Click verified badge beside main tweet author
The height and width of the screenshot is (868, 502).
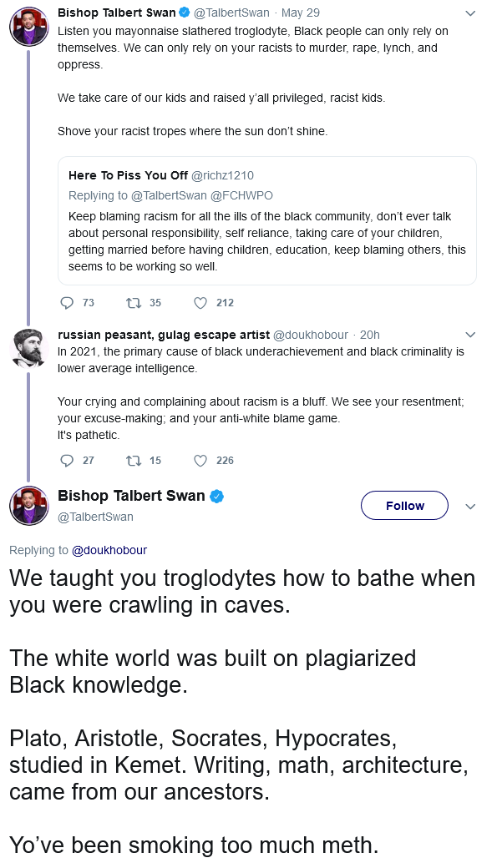216,497
